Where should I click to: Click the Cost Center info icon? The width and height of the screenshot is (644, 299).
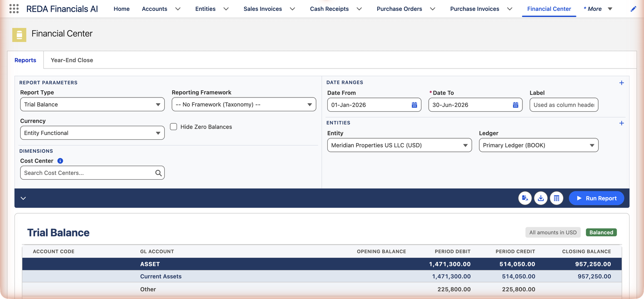click(60, 161)
